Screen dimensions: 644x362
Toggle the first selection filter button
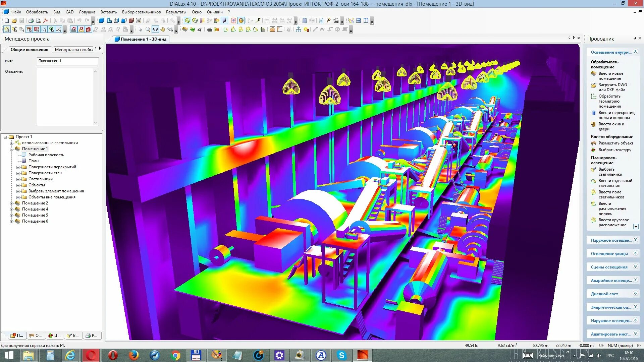click(7, 29)
